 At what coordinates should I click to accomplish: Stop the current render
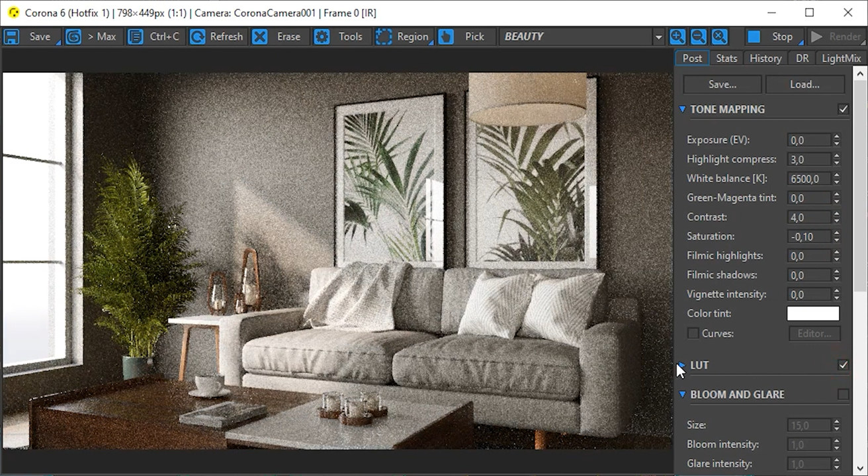point(754,37)
